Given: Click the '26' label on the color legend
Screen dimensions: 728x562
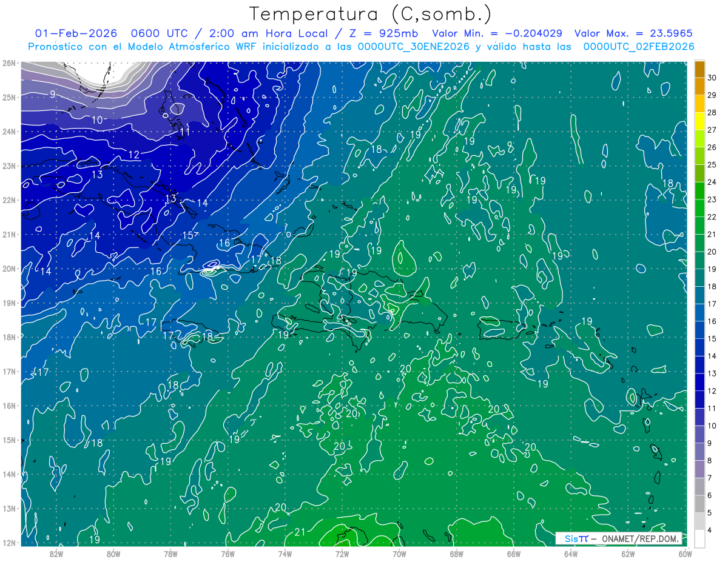Looking at the screenshot, I should coord(712,147).
